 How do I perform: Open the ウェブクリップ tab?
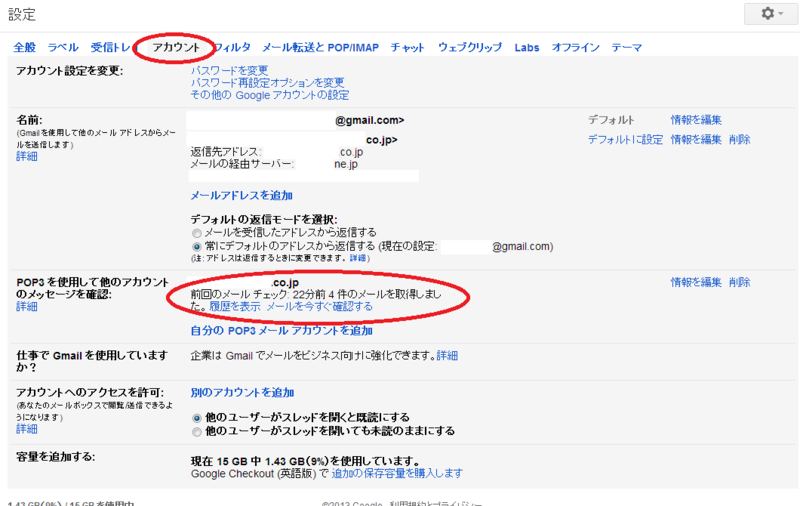[470, 47]
